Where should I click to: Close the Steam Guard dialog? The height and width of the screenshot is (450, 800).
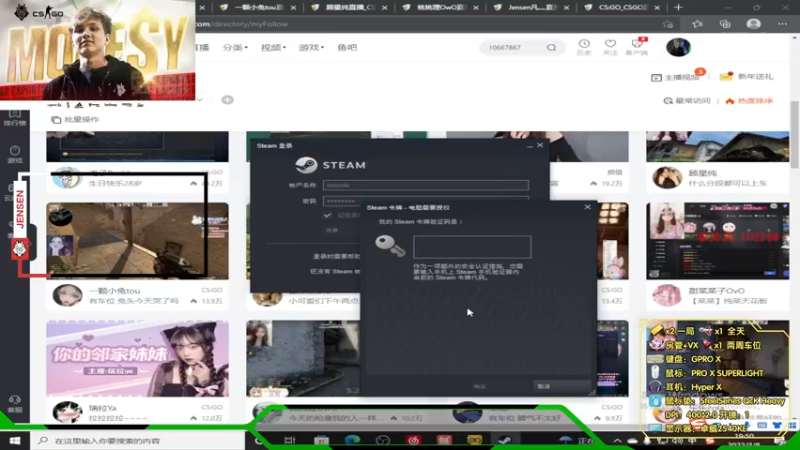[587, 207]
